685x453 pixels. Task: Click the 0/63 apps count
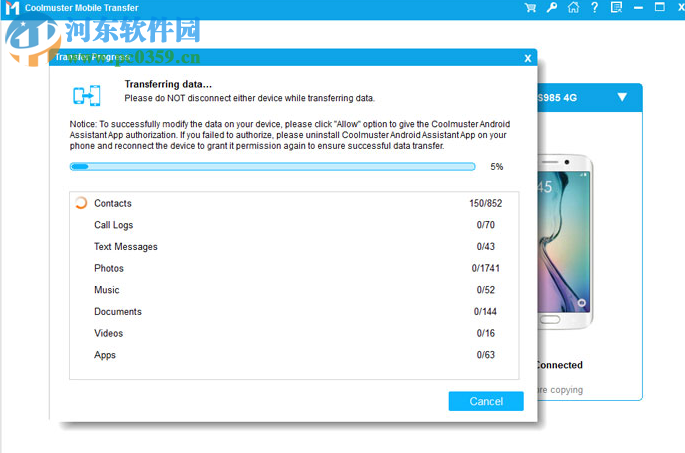(485, 355)
